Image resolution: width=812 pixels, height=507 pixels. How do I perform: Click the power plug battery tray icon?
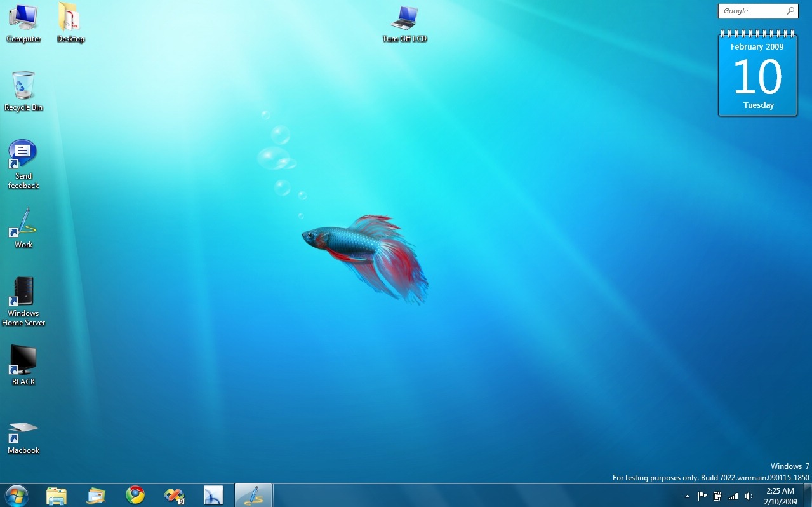(717, 496)
